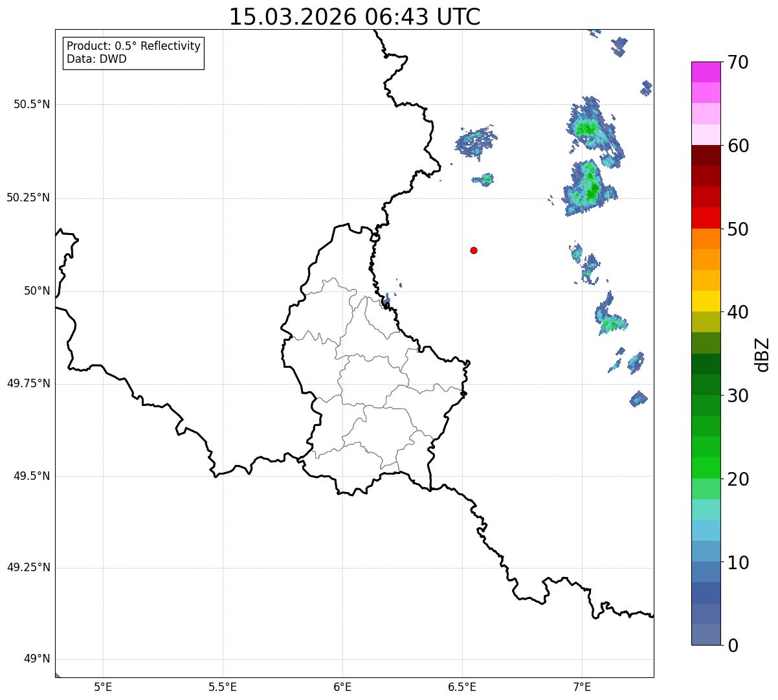The width and height of the screenshot is (778, 700).
Task: Click the 49.75°N latitude label
Action: 28,383
